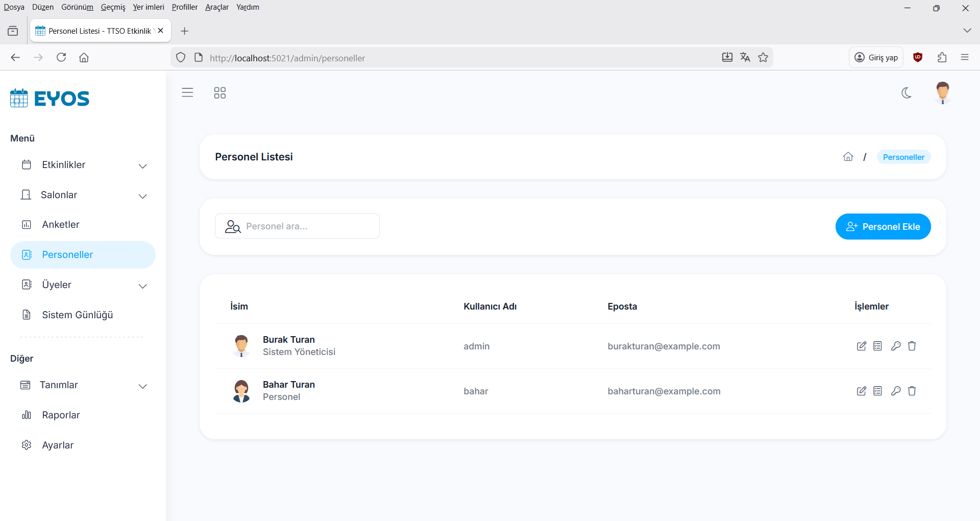
Task: Delete Bahar Turan using the trash icon
Action: coord(912,391)
